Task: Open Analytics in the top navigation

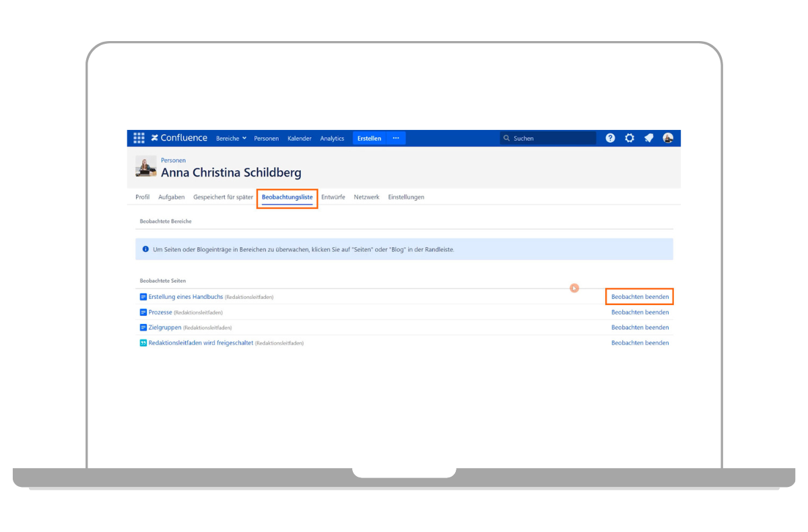Action: [332, 139]
